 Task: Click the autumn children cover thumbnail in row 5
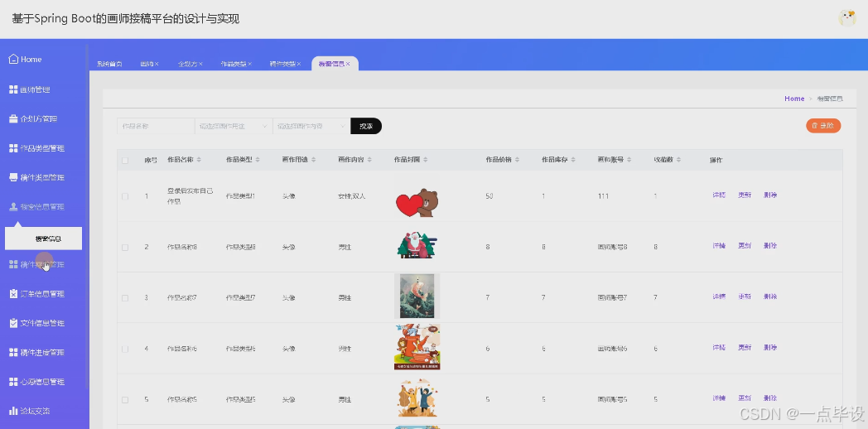(x=417, y=398)
